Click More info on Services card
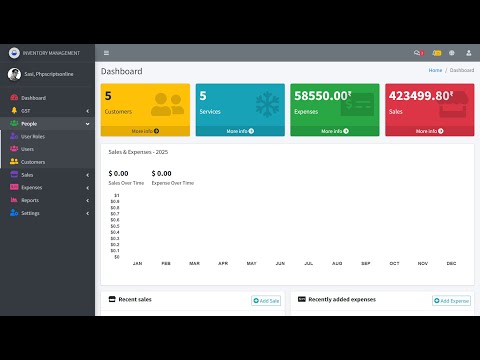The width and height of the screenshot is (480, 360). click(x=240, y=131)
